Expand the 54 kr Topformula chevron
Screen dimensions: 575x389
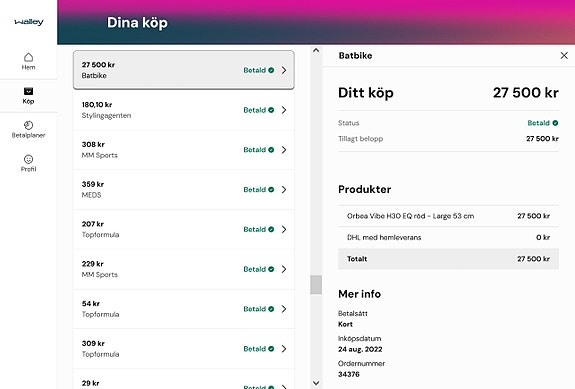pyautogui.click(x=284, y=309)
